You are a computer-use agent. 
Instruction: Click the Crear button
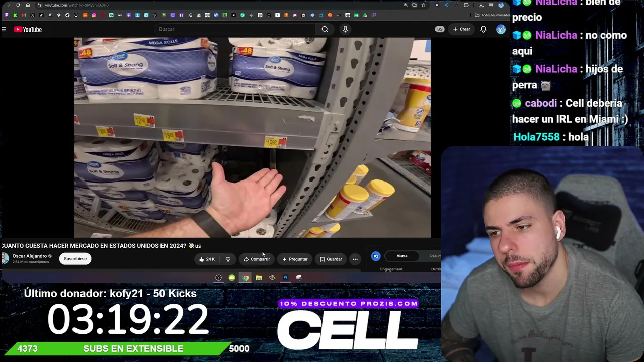(461, 29)
